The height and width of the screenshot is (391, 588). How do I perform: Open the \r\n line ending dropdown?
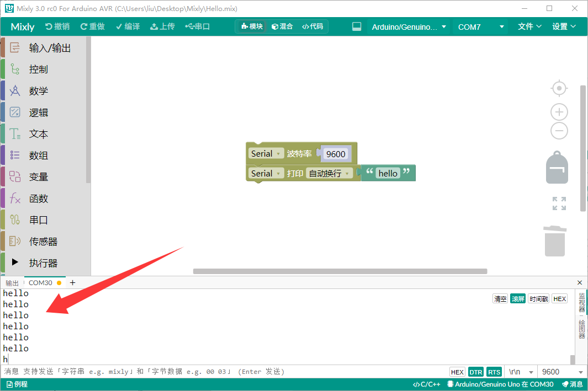click(x=521, y=372)
